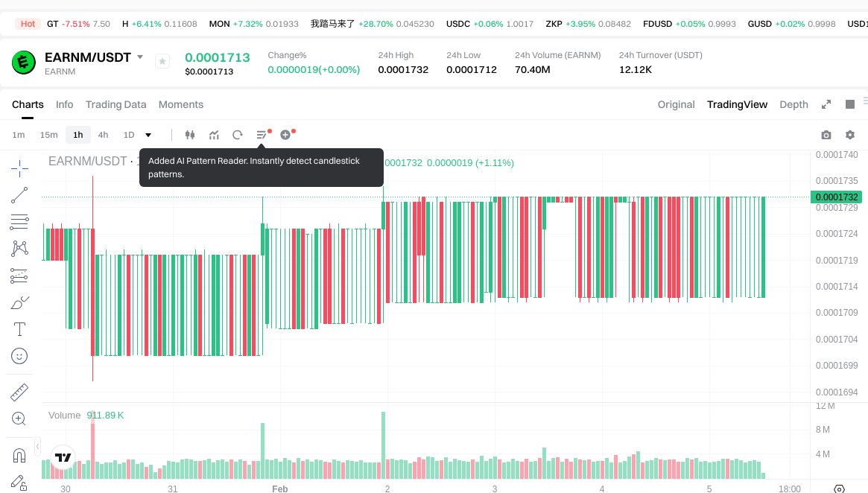Screen dimensions: 868x493
Task: Open the Depth chart view
Action: tap(793, 104)
